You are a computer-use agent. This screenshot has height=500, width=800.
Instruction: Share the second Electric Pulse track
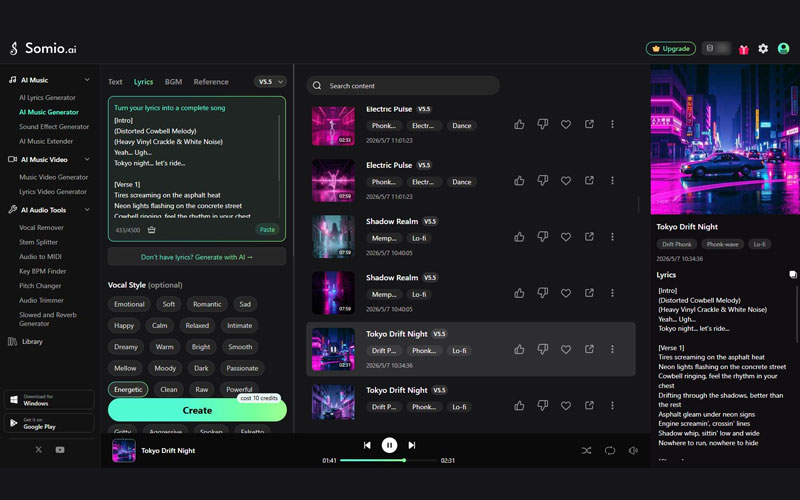(x=589, y=180)
